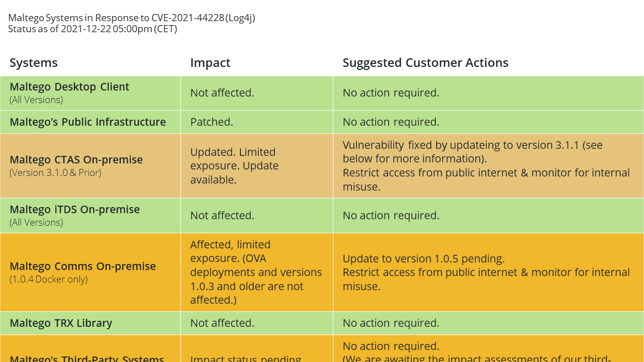This screenshot has height=362, width=644.
Task: Select the Maltego's Public Infrastructure cell
Action: [x=91, y=122]
